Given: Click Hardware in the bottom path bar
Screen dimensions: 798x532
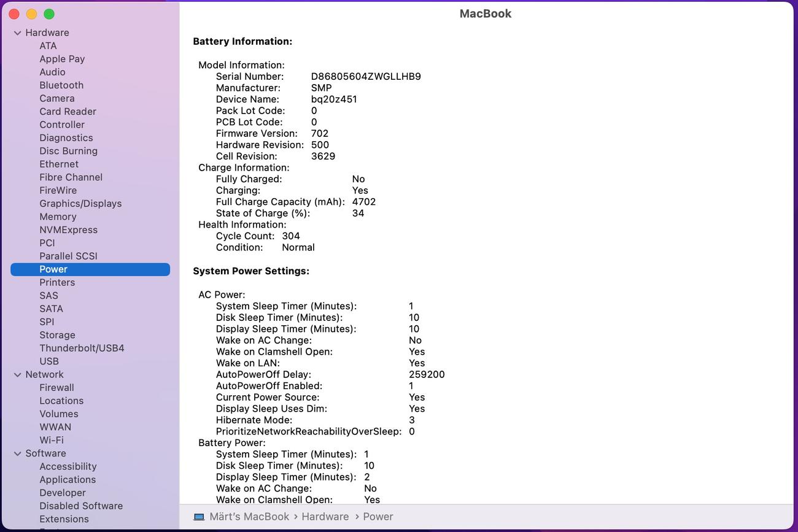Looking at the screenshot, I should 325,517.
